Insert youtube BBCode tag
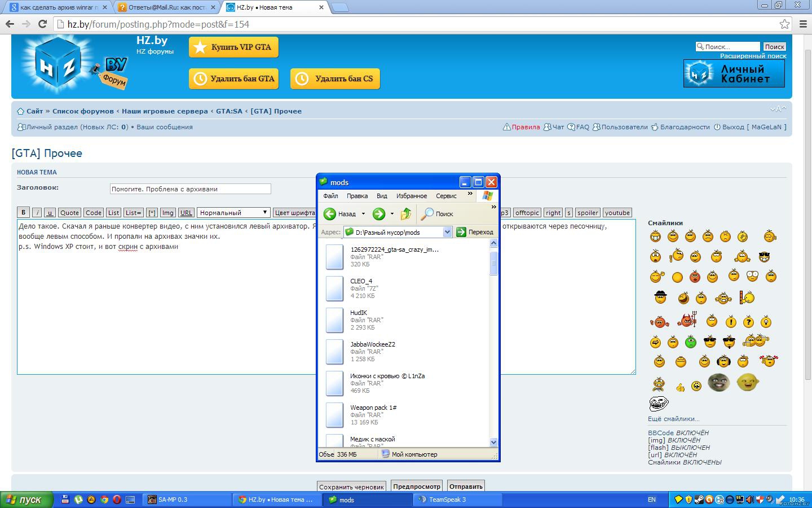This screenshot has height=508, width=812. pyautogui.click(x=617, y=213)
